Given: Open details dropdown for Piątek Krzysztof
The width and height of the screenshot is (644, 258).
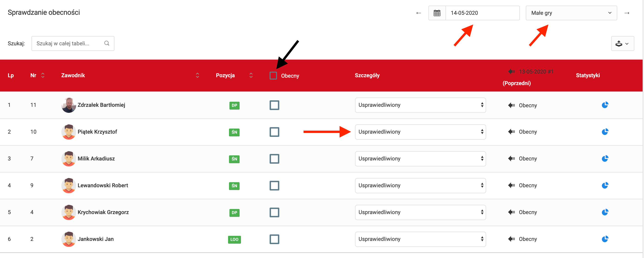Looking at the screenshot, I should pyautogui.click(x=420, y=132).
